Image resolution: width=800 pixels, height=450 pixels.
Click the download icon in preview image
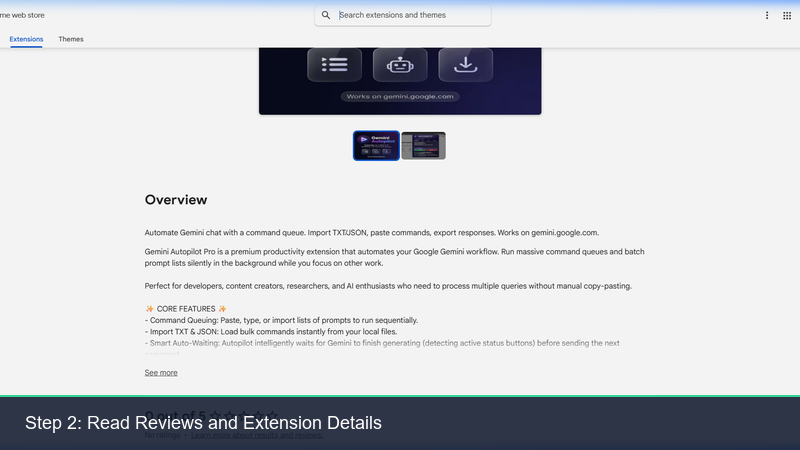pyautogui.click(x=465, y=65)
